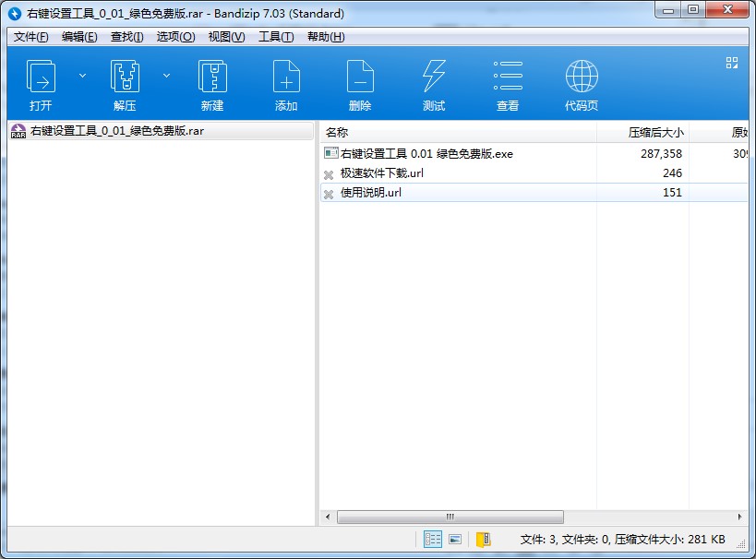Click the compressed size value 246
The width and height of the screenshot is (756, 559).
point(672,173)
